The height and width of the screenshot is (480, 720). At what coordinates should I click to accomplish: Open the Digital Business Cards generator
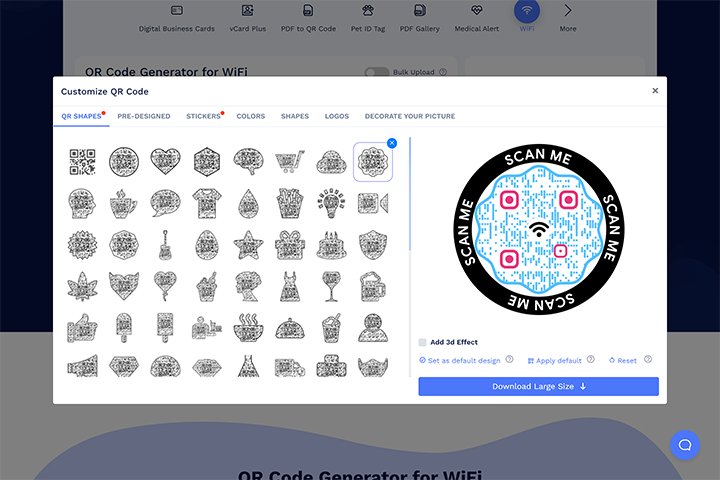pyautogui.click(x=177, y=18)
